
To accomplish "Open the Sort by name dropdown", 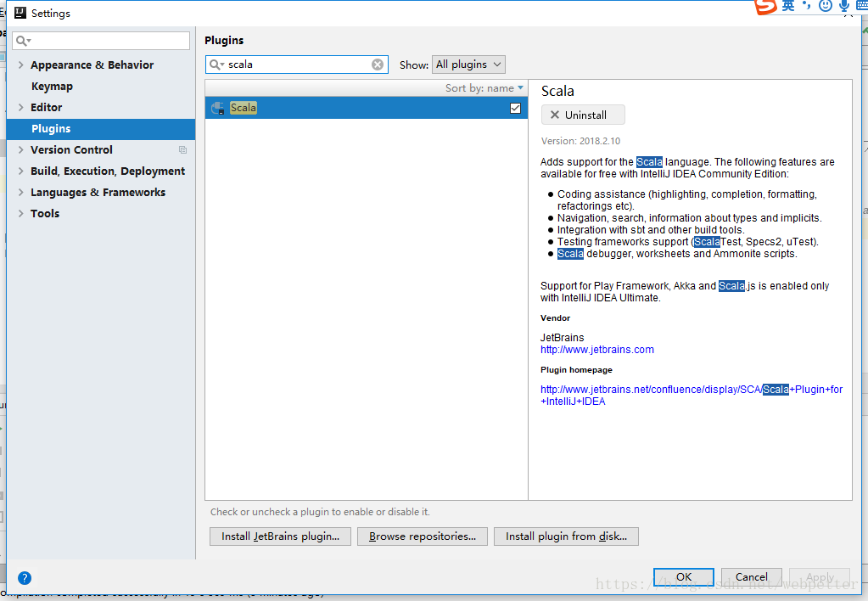I will point(484,88).
